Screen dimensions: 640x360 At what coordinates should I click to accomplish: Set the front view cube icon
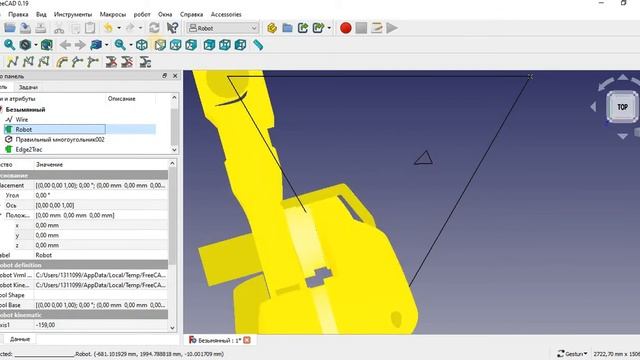coord(160,45)
